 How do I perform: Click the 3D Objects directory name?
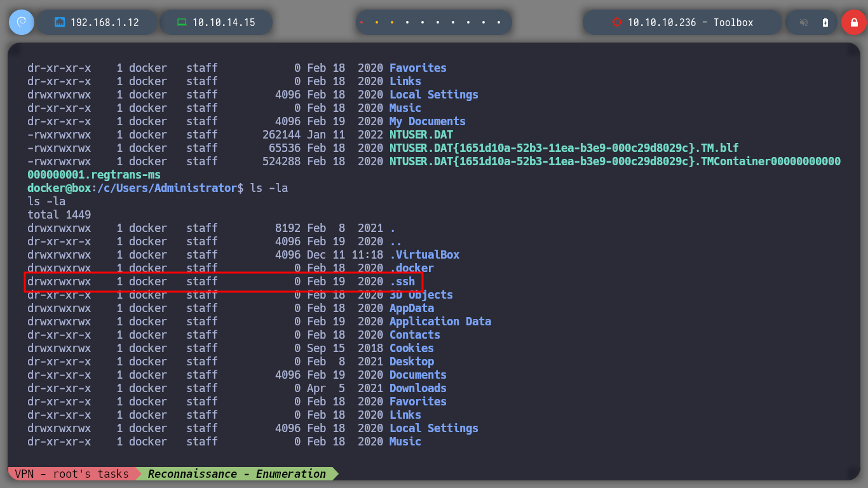pos(421,295)
